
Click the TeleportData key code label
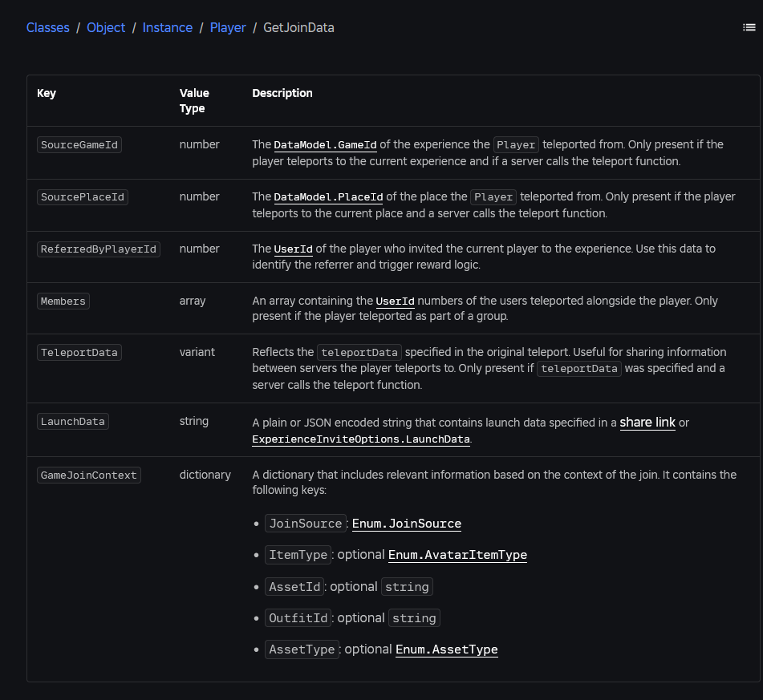point(79,353)
